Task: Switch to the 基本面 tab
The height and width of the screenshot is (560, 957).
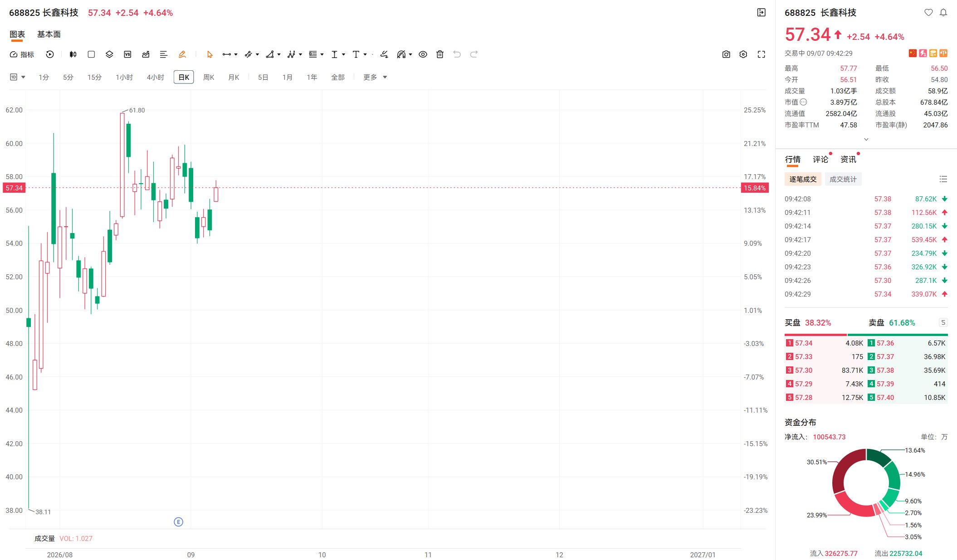Action: [49, 34]
